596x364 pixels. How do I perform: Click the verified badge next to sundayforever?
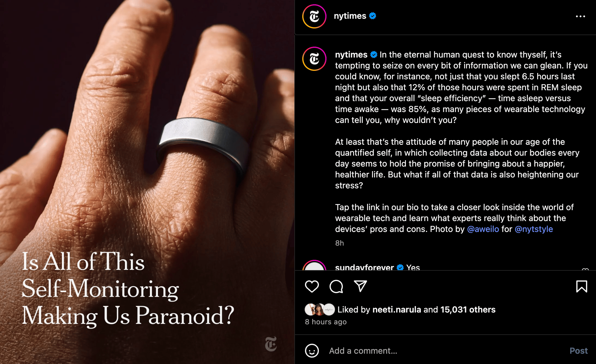click(x=400, y=267)
